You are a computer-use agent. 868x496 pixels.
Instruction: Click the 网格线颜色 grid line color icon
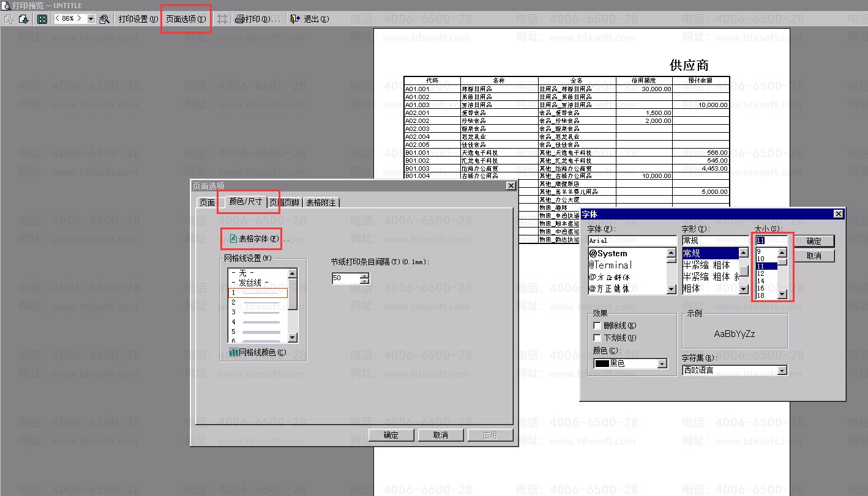click(x=233, y=352)
